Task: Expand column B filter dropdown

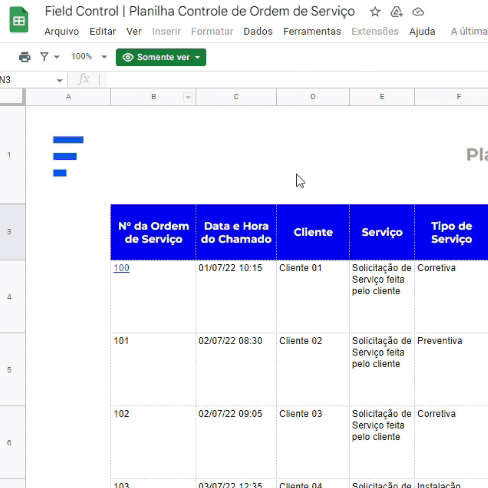Action: point(188,97)
